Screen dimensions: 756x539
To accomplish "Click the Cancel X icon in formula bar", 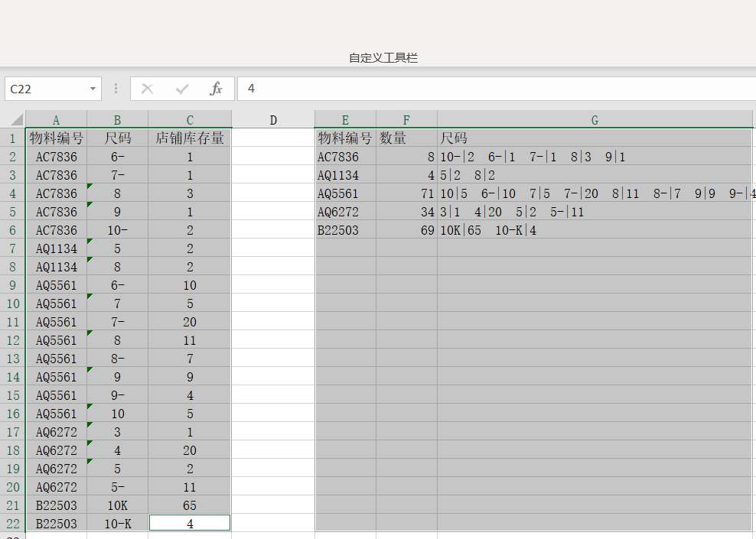I will coord(148,89).
